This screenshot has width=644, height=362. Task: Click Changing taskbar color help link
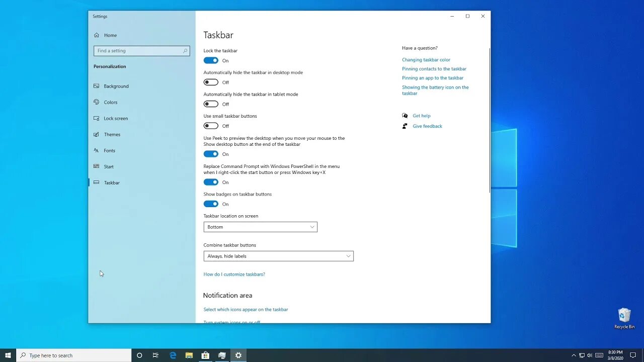pyautogui.click(x=426, y=60)
